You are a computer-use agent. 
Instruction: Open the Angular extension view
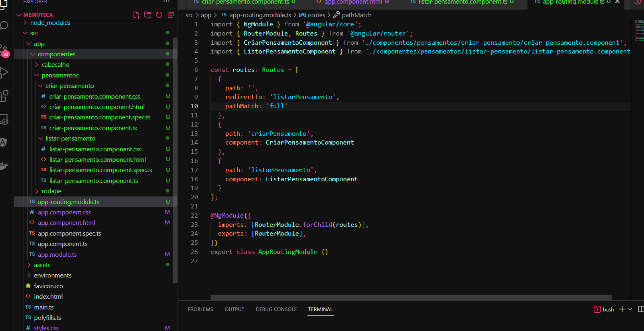[x=3, y=143]
